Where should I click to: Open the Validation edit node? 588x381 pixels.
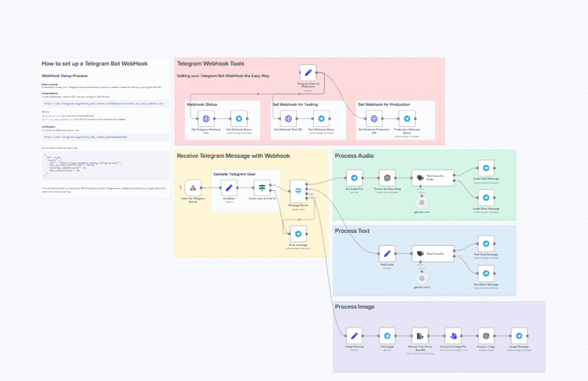click(229, 186)
